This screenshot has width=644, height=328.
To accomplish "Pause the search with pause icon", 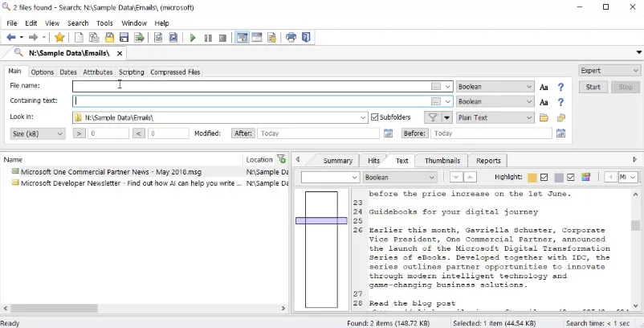I will (x=208, y=38).
